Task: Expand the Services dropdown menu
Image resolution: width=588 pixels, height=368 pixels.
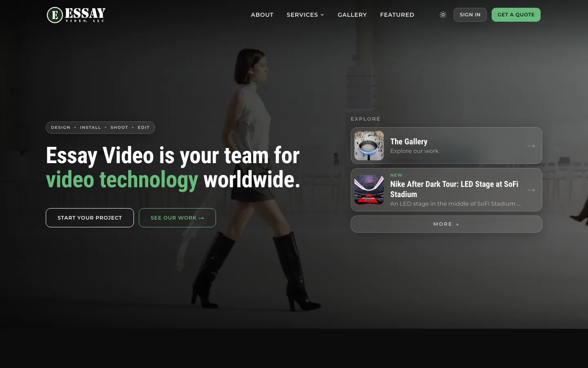Action: (x=305, y=15)
